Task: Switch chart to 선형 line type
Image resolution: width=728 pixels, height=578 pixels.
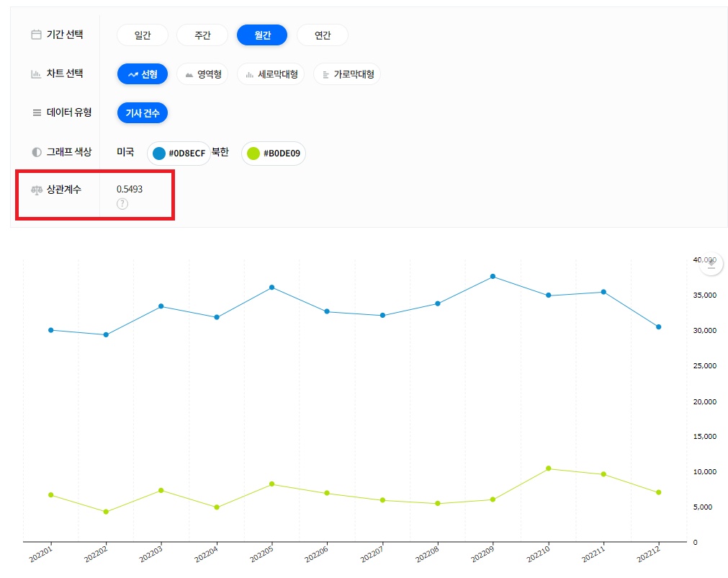Action: (143, 74)
